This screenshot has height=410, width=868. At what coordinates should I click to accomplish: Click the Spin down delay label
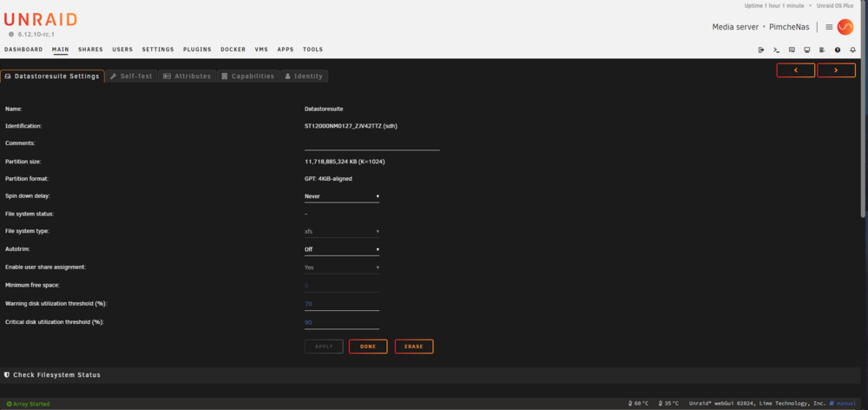point(27,196)
